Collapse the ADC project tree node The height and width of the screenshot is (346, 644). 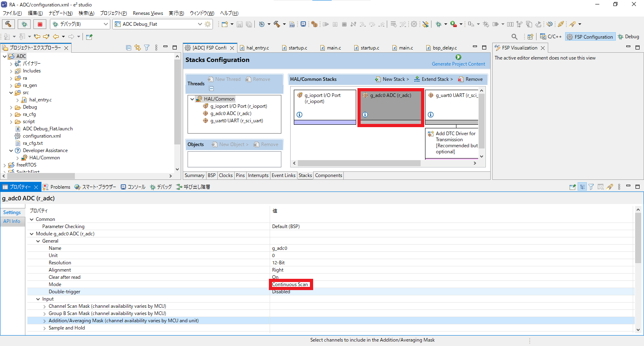pos(4,56)
